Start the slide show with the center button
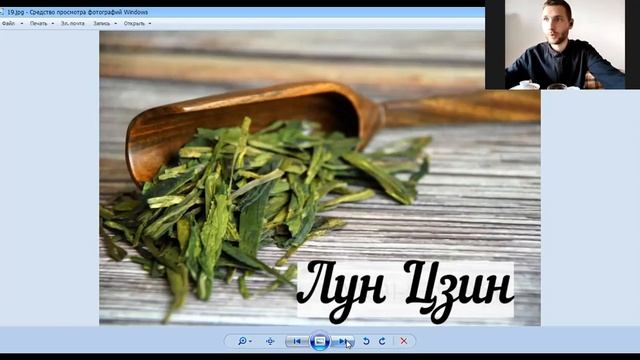This screenshot has height=360, width=640. [x=320, y=341]
